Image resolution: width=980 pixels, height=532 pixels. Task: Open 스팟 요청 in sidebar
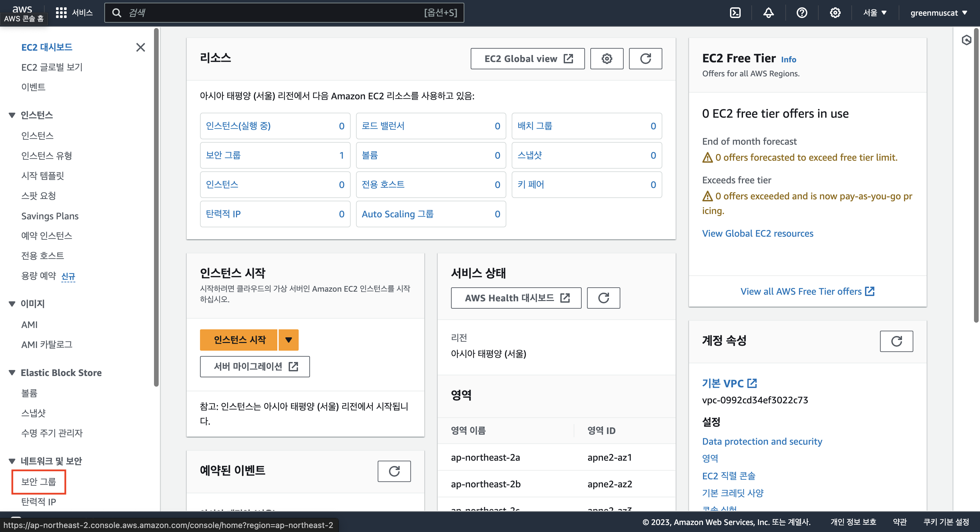click(x=38, y=196)
